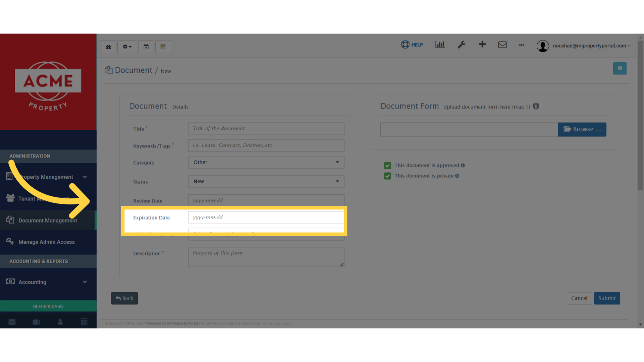
Task: Open the bar chart reports icon
Action: click(x=440, y=45)
